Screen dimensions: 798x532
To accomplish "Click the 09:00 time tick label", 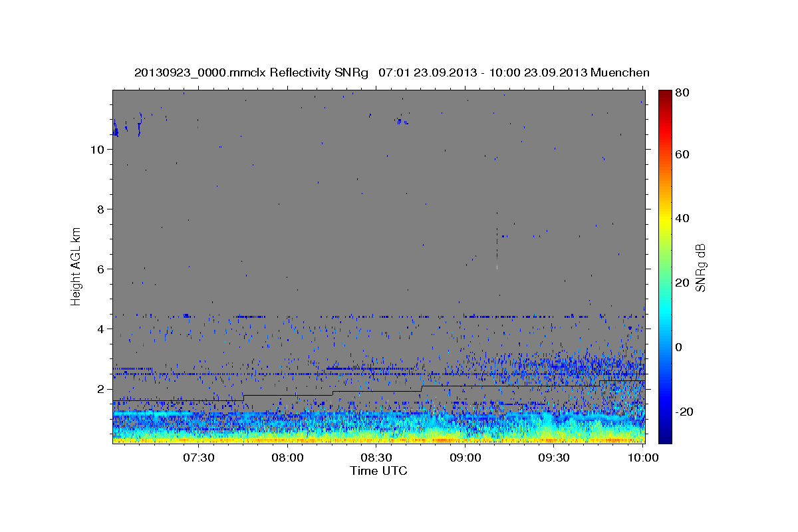I will [465, 458].
